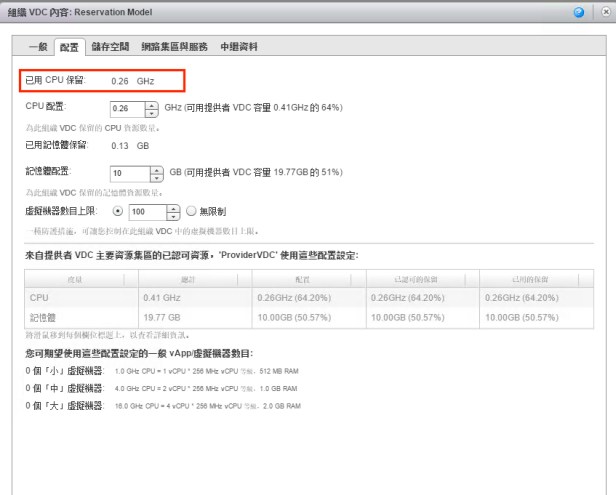Open the 儲存空間 tab
The image size is (616, 495).
[x=110, y=47]
